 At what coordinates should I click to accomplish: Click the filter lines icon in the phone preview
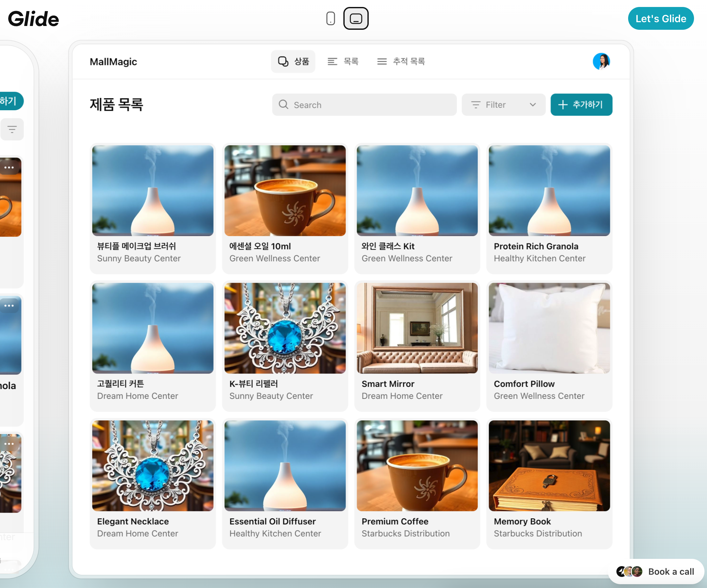12,129
